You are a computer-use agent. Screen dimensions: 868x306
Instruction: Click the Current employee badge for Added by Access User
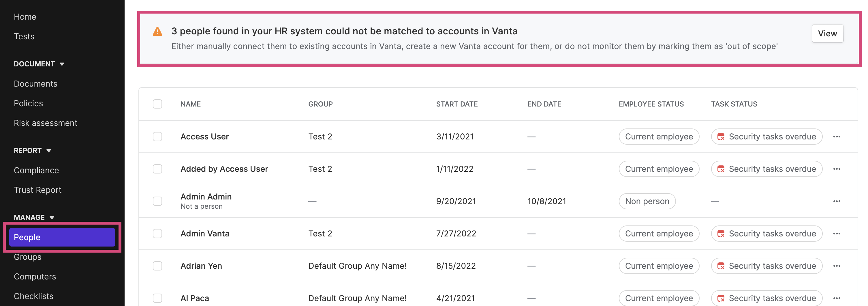point(659,169)
